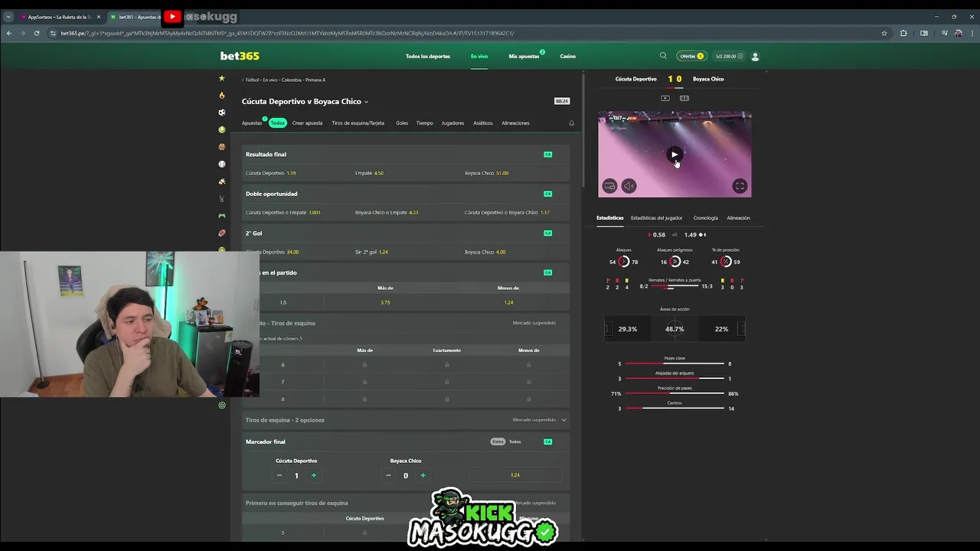The image size is (980, 551).
Task: Open the site search magnifier
Action: 663,56
